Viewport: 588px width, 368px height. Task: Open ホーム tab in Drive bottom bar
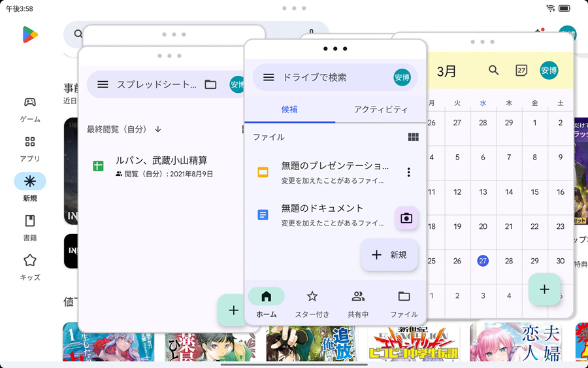[x=267, y=304]
